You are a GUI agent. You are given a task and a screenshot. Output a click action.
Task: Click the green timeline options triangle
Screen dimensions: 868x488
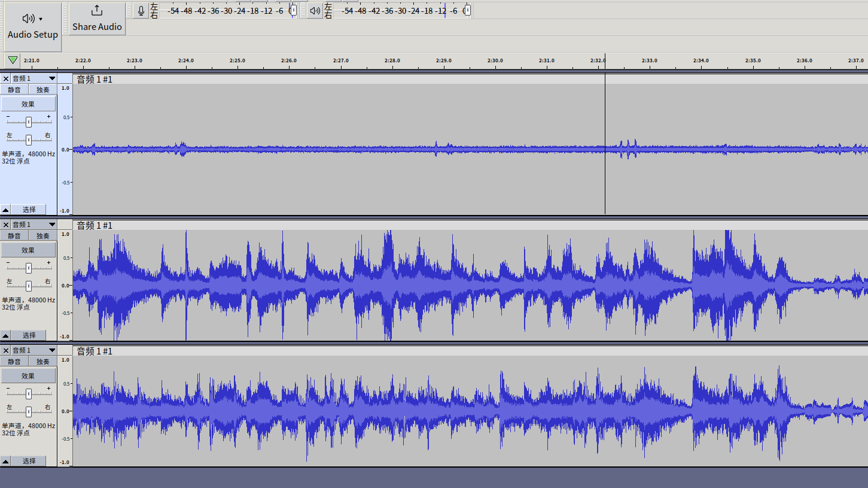(13, 60)
